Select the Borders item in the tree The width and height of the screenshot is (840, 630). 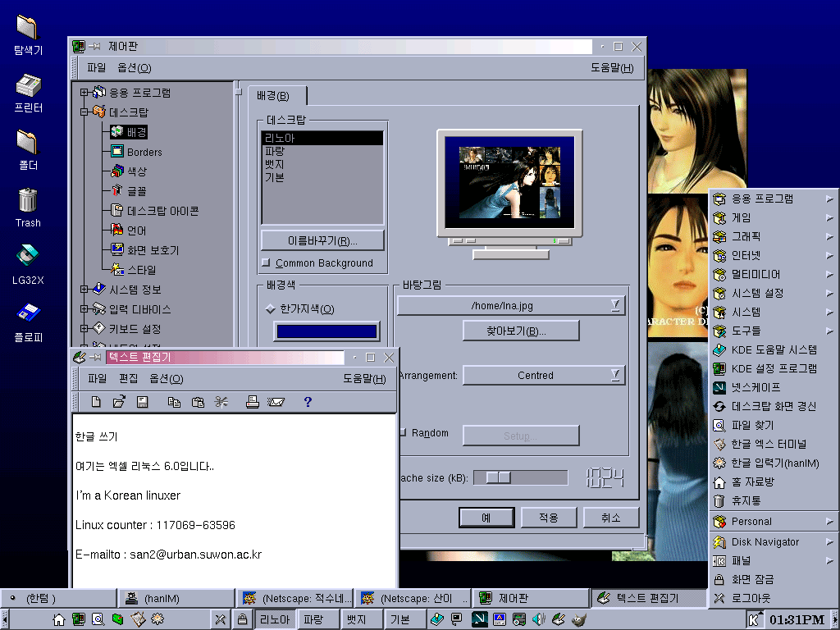144,152
